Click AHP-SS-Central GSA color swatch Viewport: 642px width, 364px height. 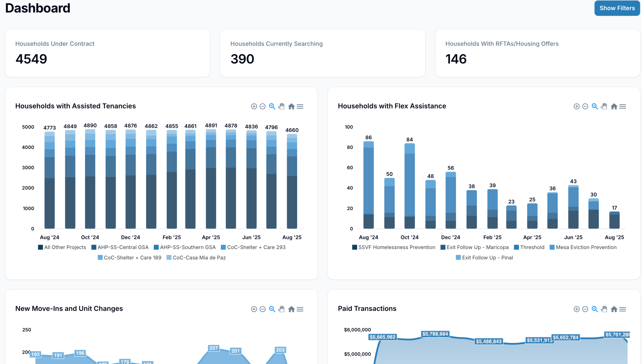coord(94,247)
